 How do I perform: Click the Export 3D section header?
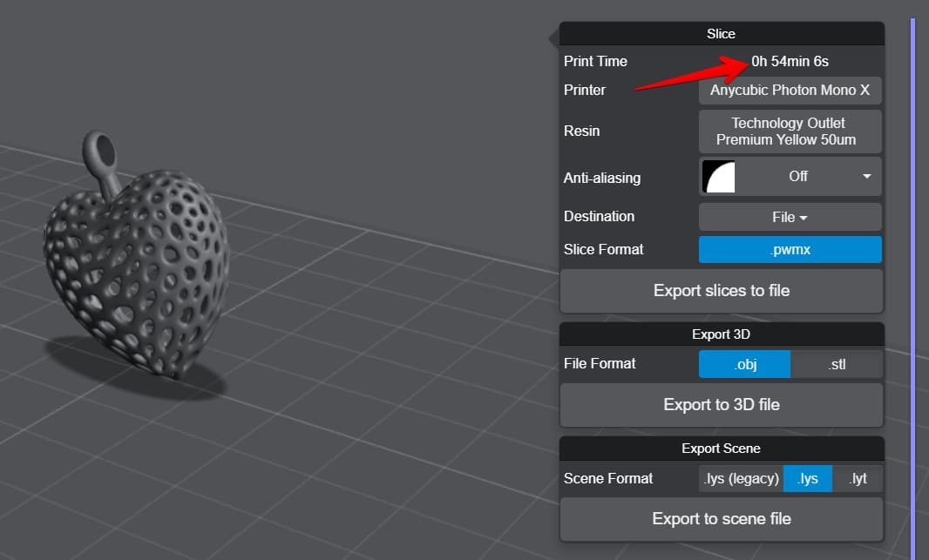pos(722,334)
